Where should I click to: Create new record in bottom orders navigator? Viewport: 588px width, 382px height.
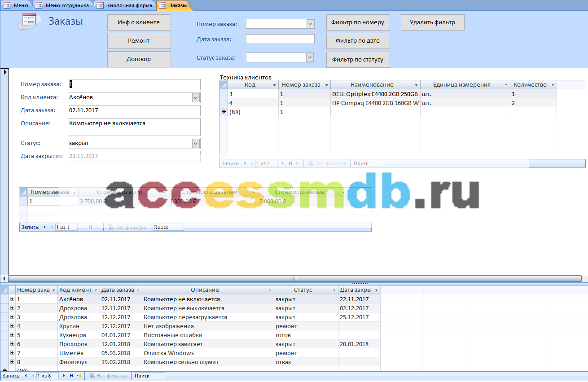tap(79, 376)
